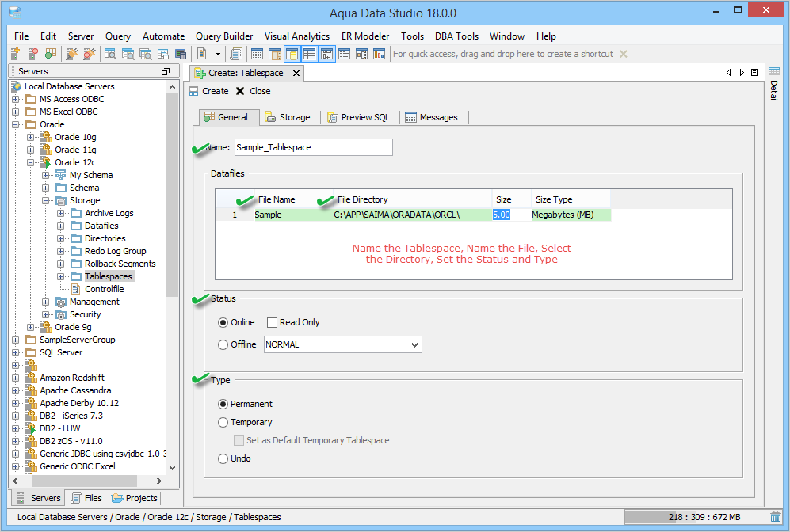The height and width of the screenshot is (532, 790).
Task: Restore the Servers panel via its window icon
Action: pos(166,71)
